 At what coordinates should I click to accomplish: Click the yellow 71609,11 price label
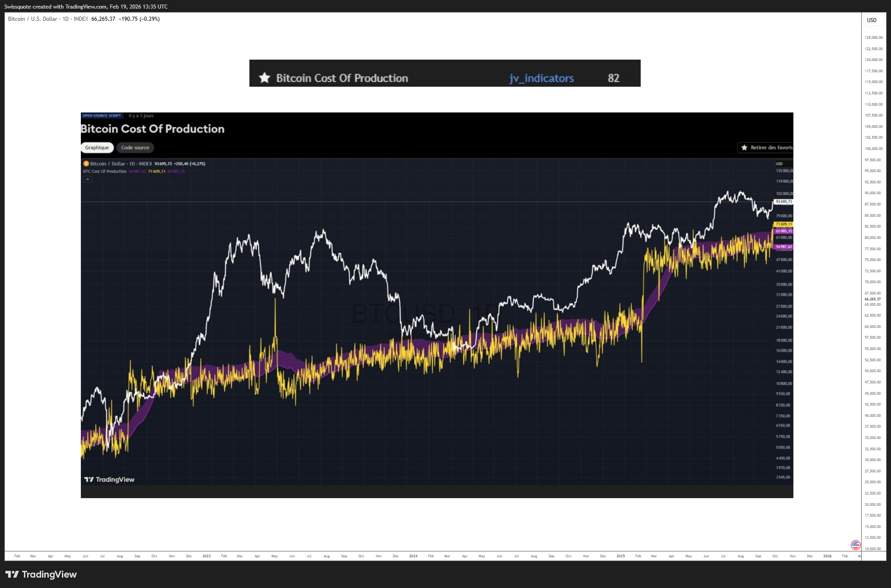tap(783, 224)
